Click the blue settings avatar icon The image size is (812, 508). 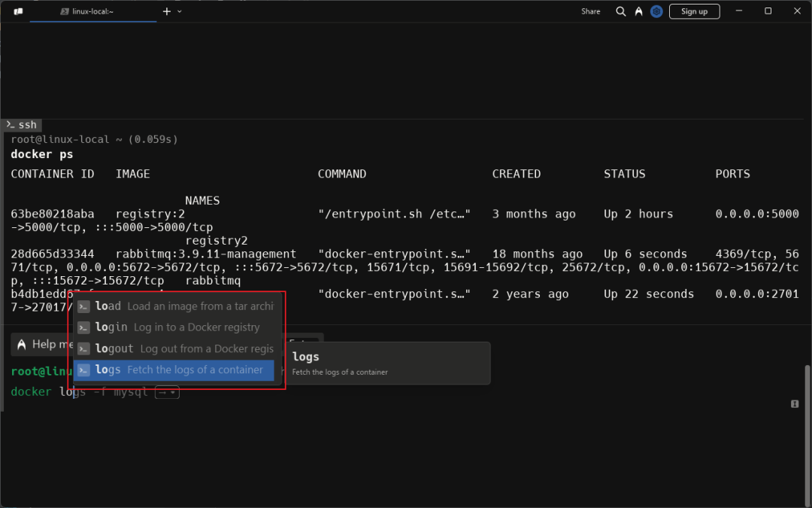tap(656, 11)
